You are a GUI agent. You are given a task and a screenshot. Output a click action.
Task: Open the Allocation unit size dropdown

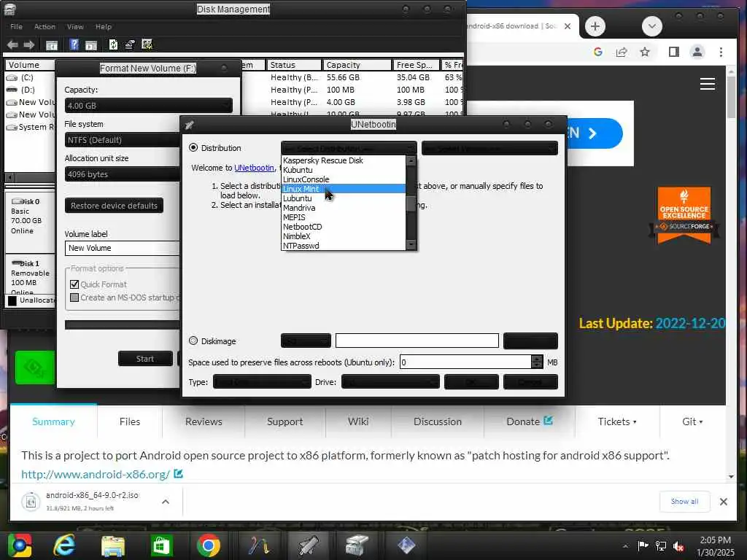[122, 174]
